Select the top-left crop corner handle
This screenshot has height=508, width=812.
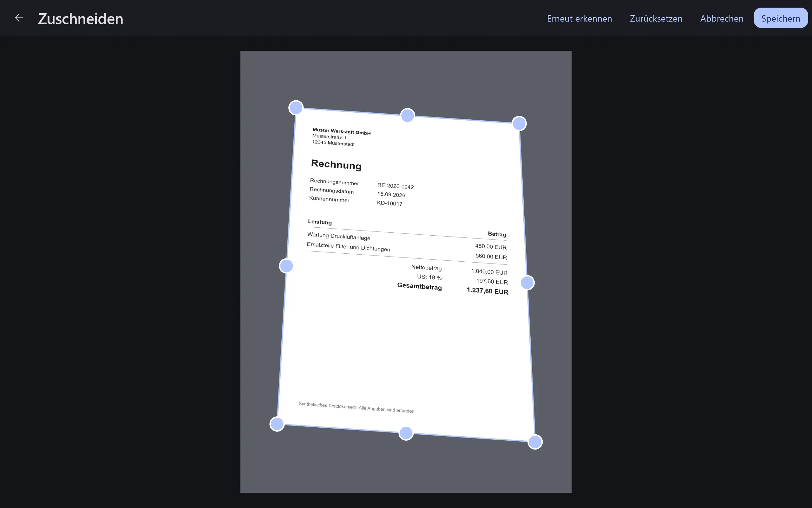296,108
